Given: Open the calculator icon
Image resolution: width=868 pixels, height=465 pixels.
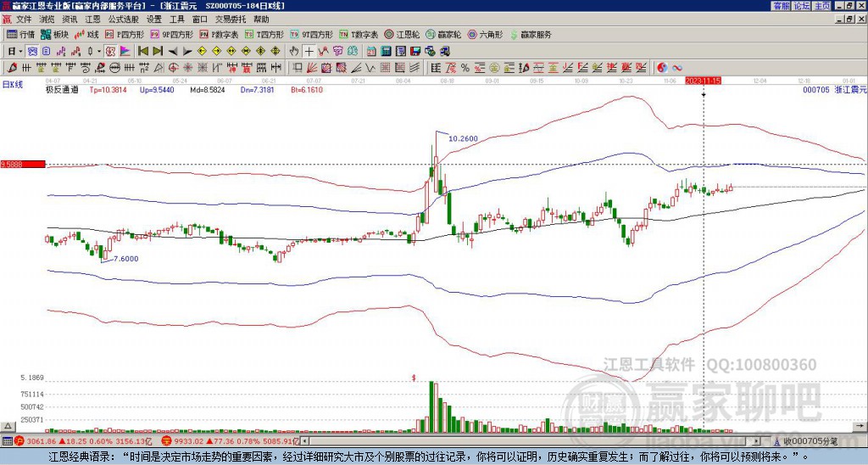Looking at the screenshot, I should tap(386, 52).
